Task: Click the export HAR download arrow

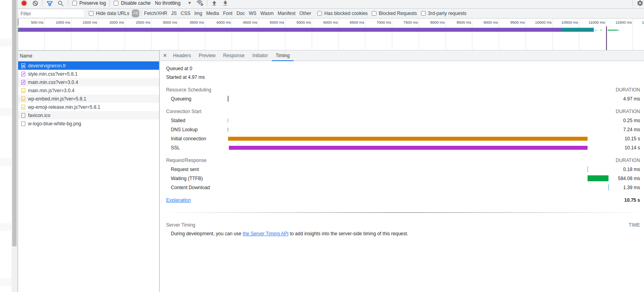Action: pos(225,3)
